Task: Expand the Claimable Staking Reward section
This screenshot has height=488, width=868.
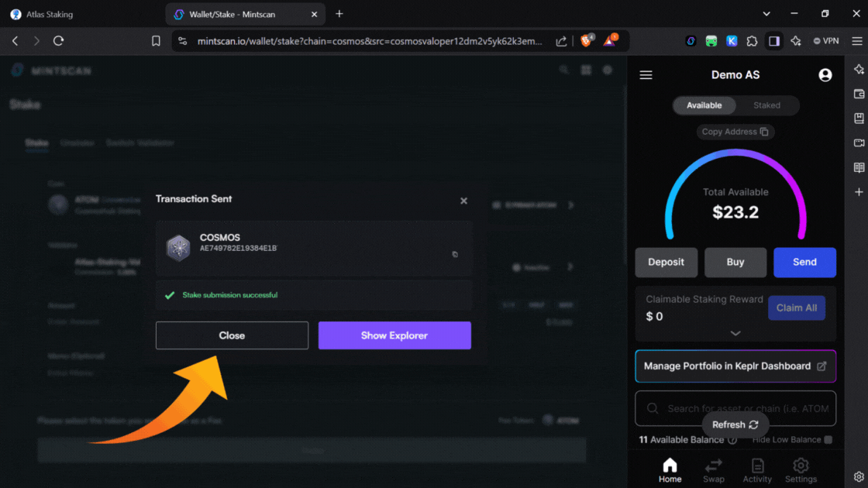Action: [735, 333]
